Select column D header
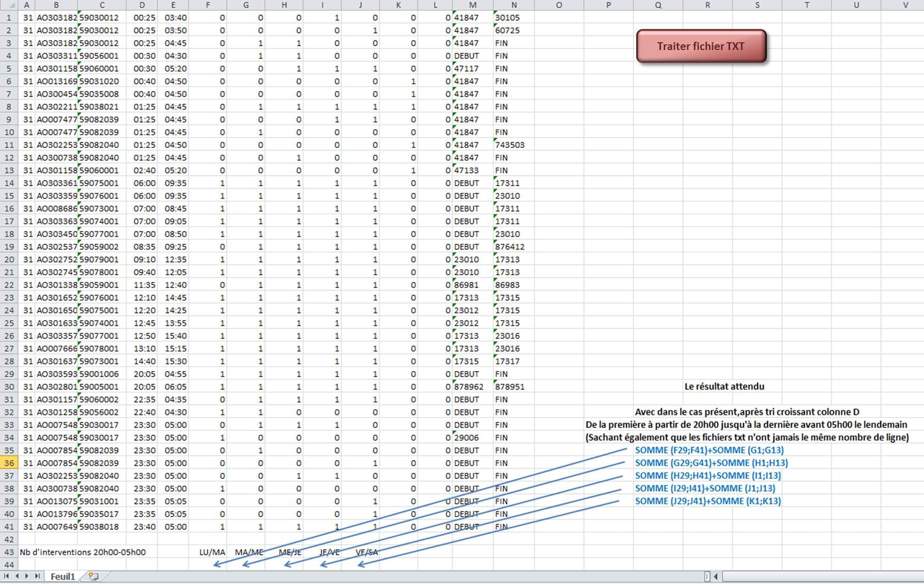This screenshot has height=584, width=924. (142, 5)
